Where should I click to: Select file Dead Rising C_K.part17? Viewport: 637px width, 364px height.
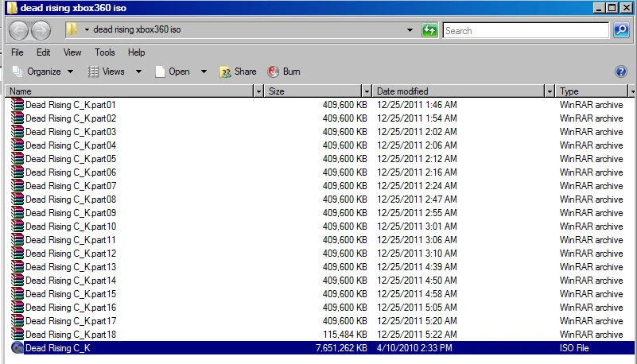[x=71, y=321]
